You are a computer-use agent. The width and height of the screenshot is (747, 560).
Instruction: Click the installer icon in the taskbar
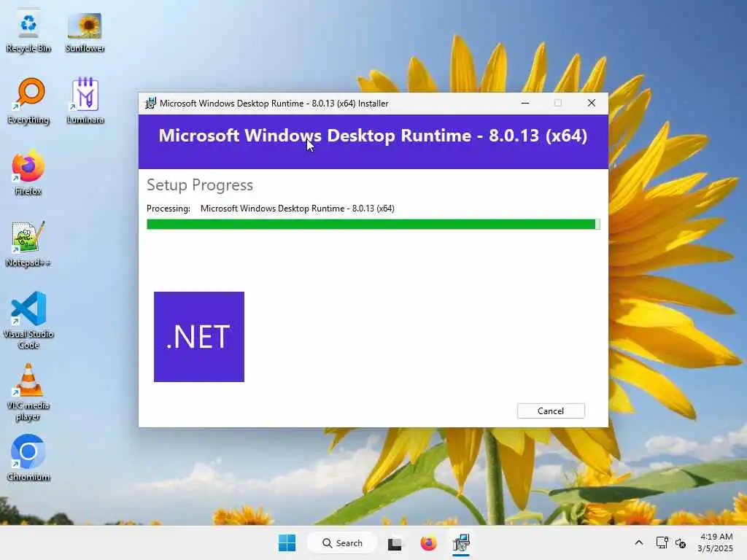click(x=461, y=542)
